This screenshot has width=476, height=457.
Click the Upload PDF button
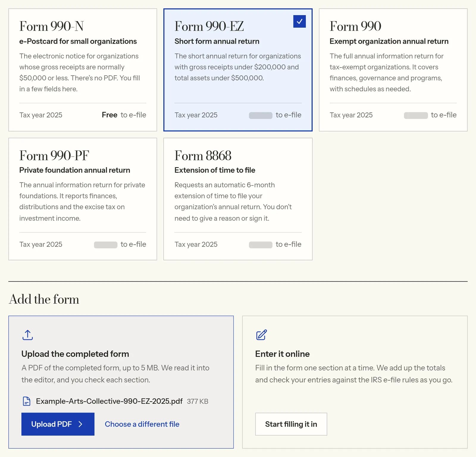coord(58,424)
